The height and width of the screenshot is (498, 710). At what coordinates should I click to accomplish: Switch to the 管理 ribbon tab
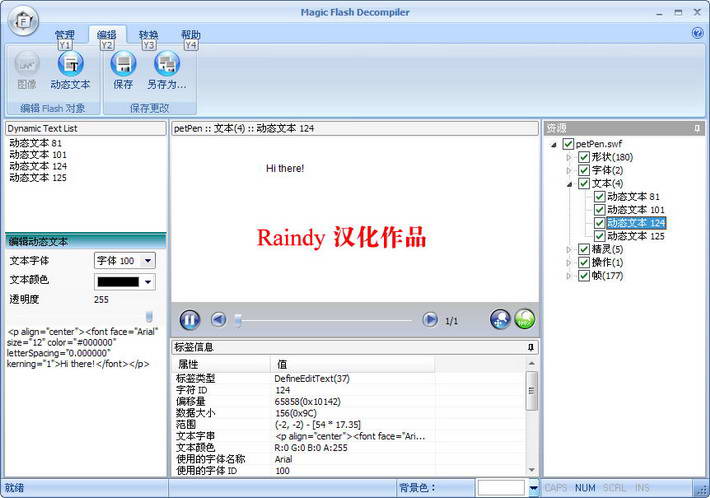coord(65,35)
